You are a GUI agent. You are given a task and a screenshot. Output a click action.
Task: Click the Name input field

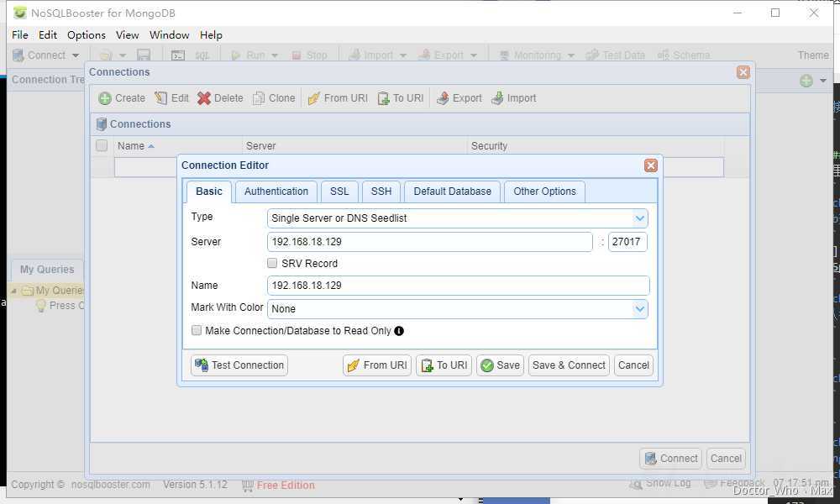[x=459, y=286]
